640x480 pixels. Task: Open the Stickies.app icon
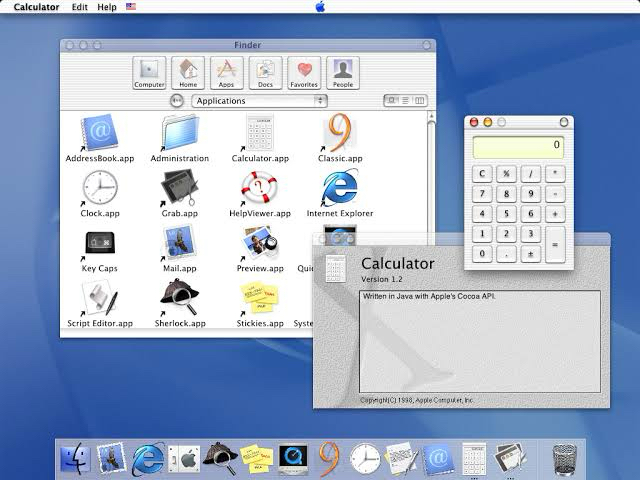258,298
